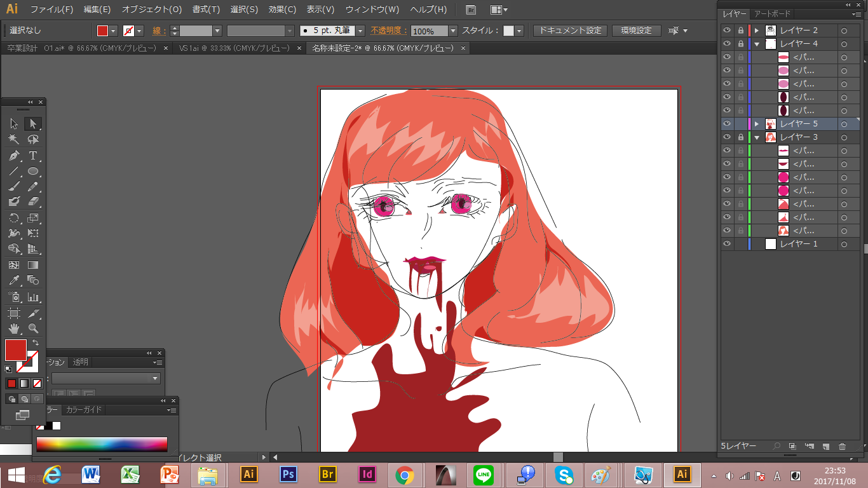Open the opacity dropdown showing 100%
Viewport: 868px width, 488px height.
(453, 31)
